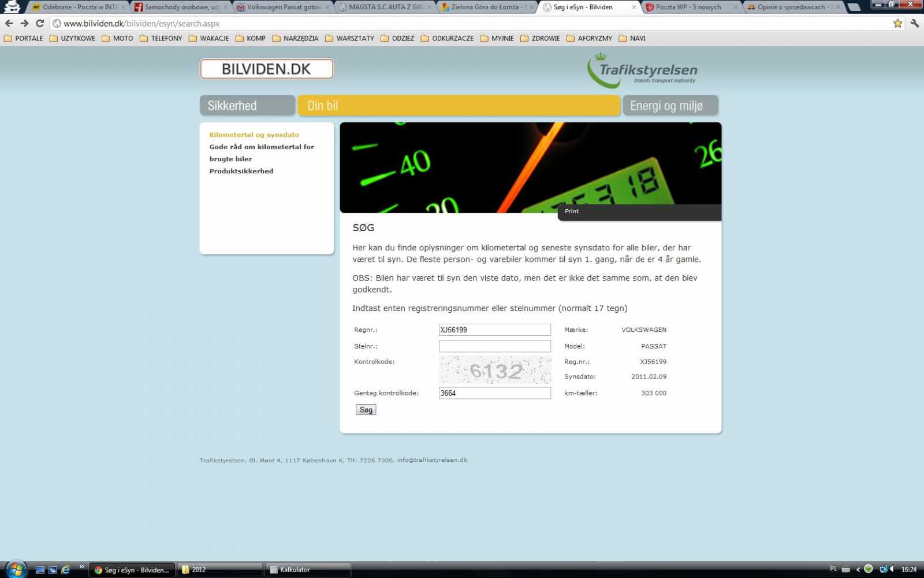Click the speaker volume tray icon
The image size is (924, 578).
(x=893, y=569)
